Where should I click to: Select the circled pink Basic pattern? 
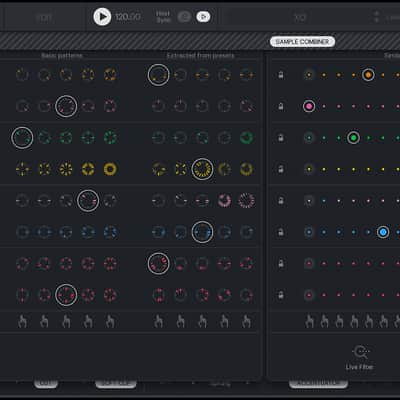tap(66, 106)
